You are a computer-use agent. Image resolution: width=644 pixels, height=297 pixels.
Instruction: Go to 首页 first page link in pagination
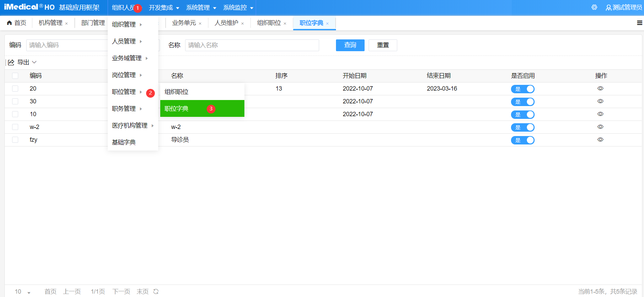click(x=50, y=292)
